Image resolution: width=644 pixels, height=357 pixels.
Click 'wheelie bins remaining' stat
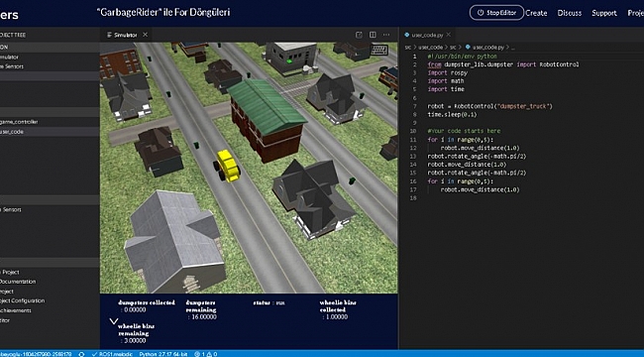coord(136,333)
